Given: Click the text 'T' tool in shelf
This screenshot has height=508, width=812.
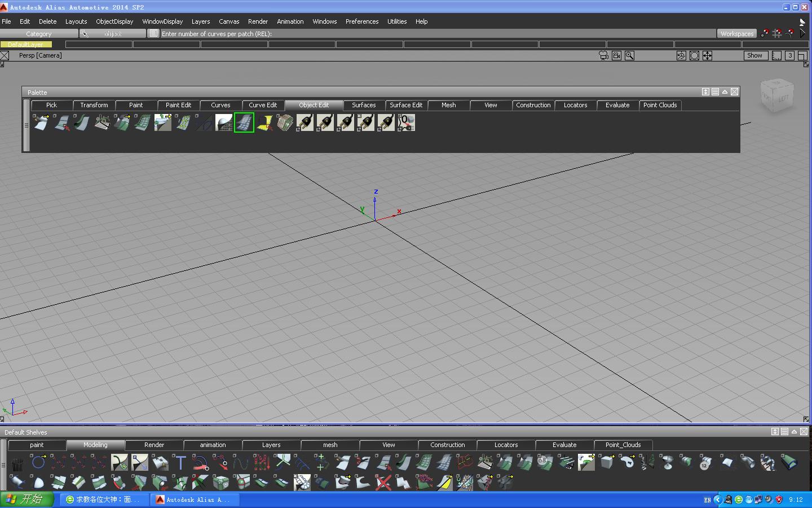Looking at the screenshot, I should tap(180, 463).
